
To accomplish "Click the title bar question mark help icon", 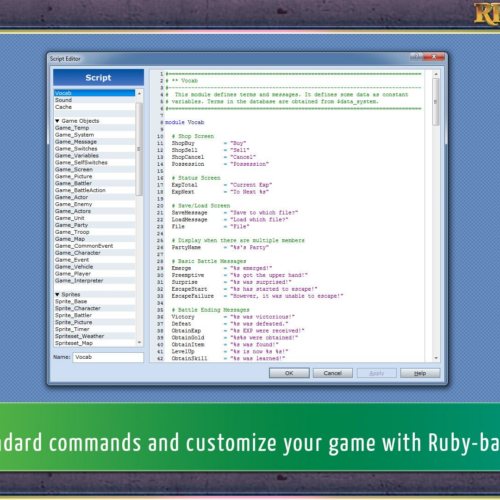I will tap(416, 57).
